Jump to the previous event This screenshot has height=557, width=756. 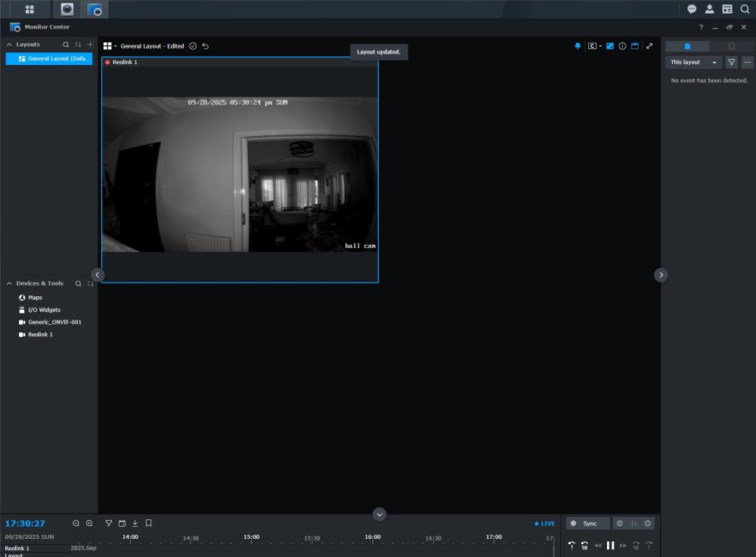(x=572, y=546)
